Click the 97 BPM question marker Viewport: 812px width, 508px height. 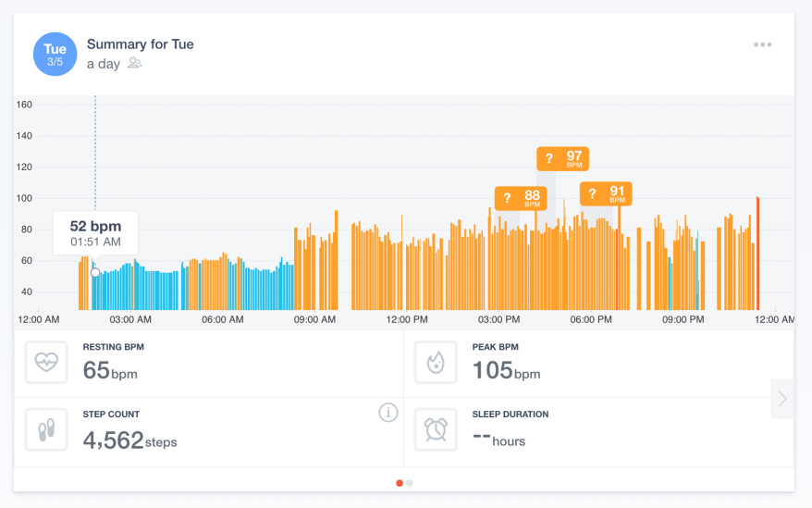click(x=562, y=158)
